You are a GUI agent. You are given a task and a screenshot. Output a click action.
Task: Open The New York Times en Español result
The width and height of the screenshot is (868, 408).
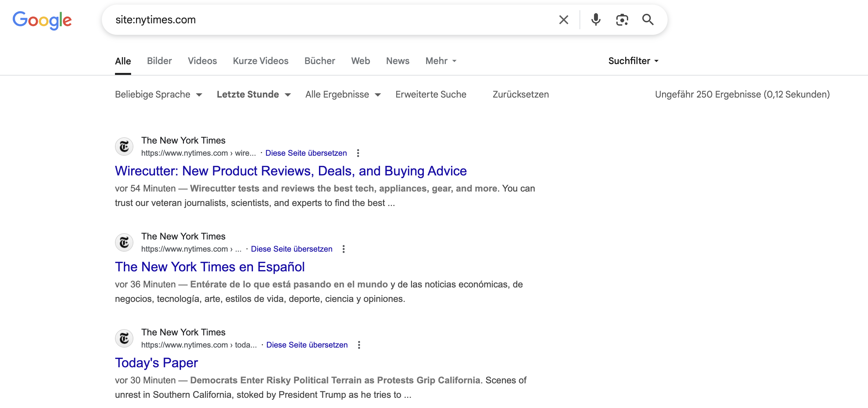click(x=210, y=266)
